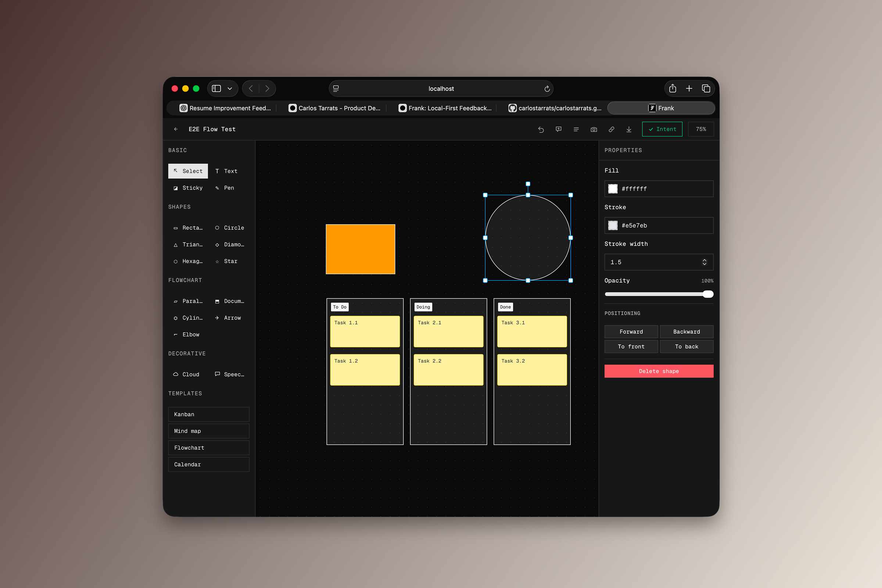This screenshot has width=882, height=588.
Task: Select the Task 1.1 sticky note
Action: pos(365,331)
